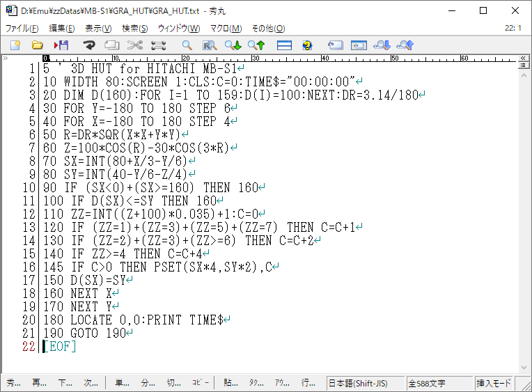532x392 pixels.
Task: Click the vertical scrollbar down arrow
Action: 524,368
